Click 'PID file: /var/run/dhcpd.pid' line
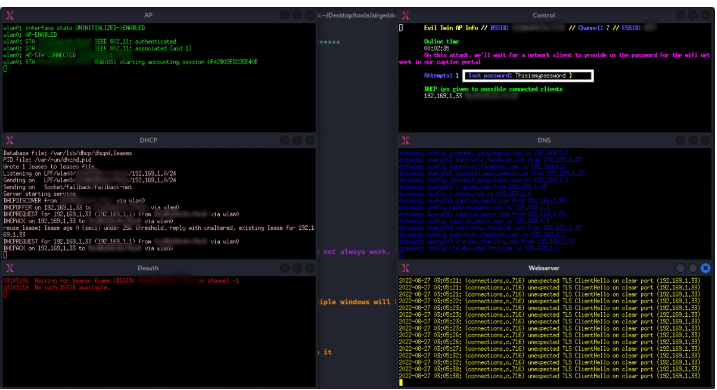717x390 pixels. 47,160
